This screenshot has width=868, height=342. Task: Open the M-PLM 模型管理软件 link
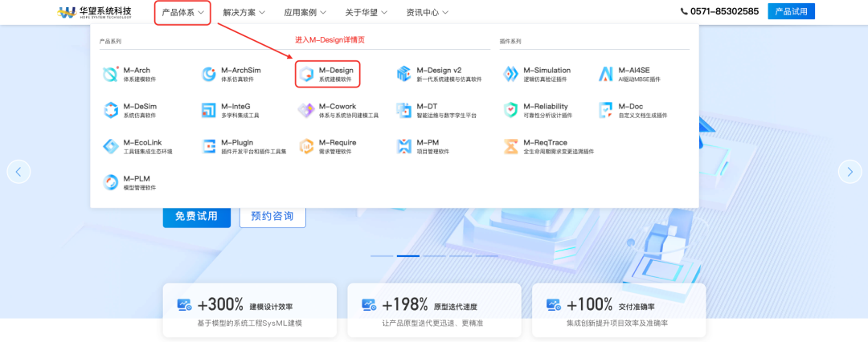coord(129,182)
